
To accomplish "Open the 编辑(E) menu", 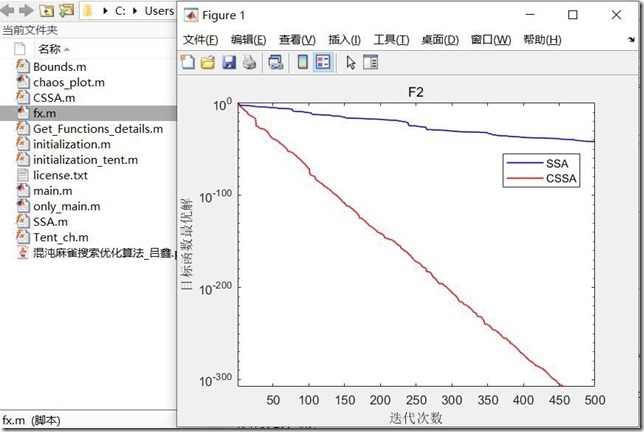I will pyautogui.click(x=248, y=40).
